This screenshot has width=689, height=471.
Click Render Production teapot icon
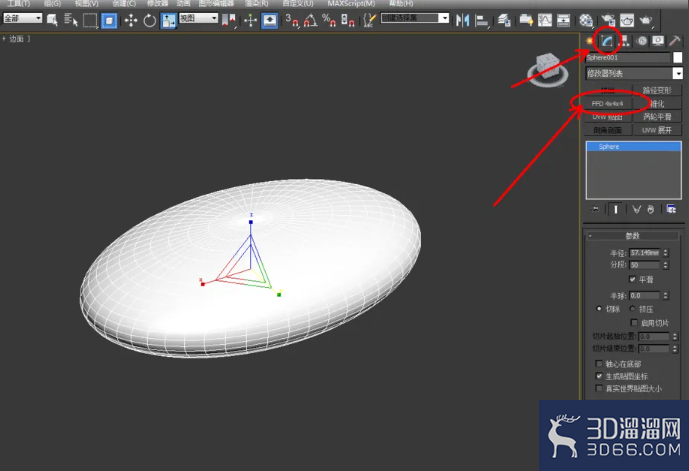point(646,20)
